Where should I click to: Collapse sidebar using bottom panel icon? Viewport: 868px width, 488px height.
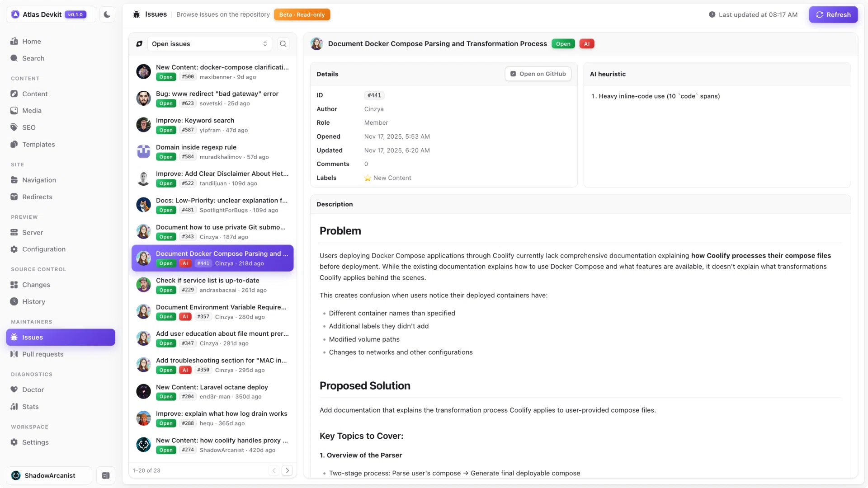coord(106,475)
